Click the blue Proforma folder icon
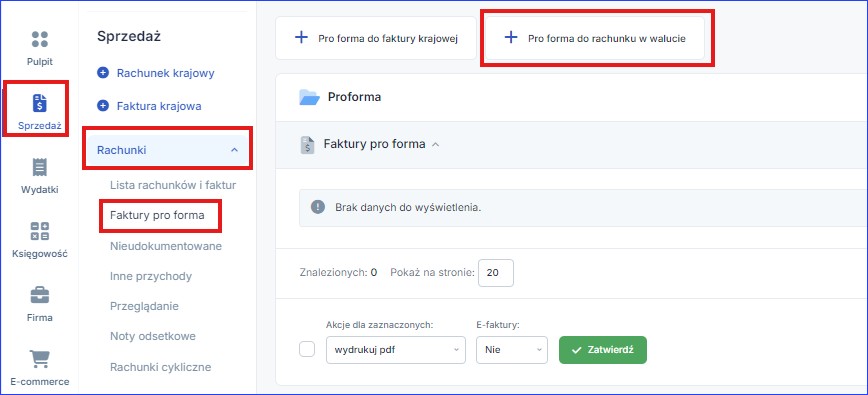Image resolution: width=868 pixels, height=395 pixels. coord(309,97)
